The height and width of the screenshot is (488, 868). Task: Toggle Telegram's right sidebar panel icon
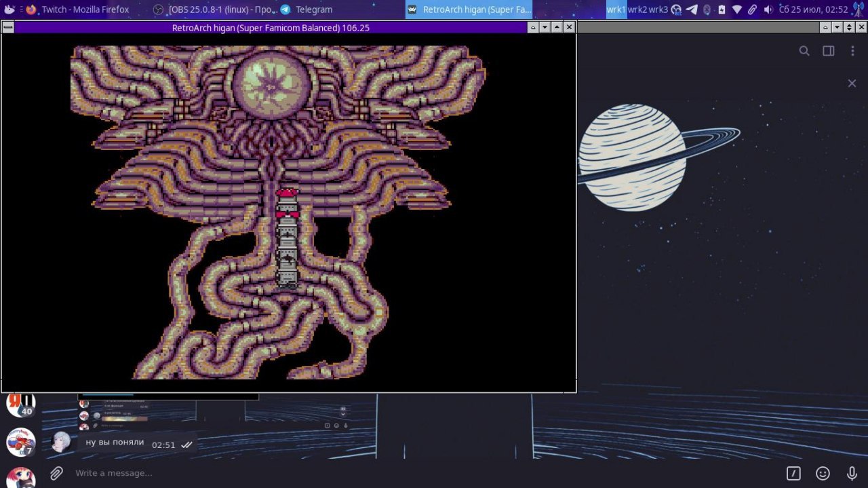tap(828, 51)
